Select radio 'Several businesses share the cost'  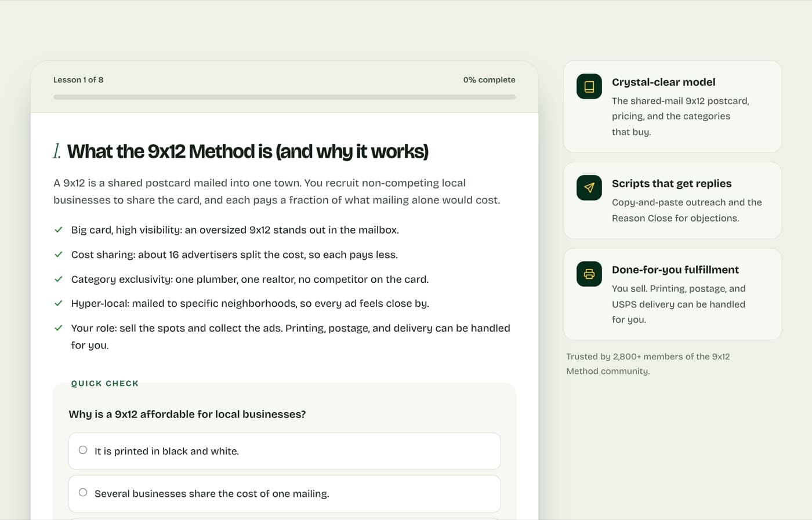coord(83,492)
